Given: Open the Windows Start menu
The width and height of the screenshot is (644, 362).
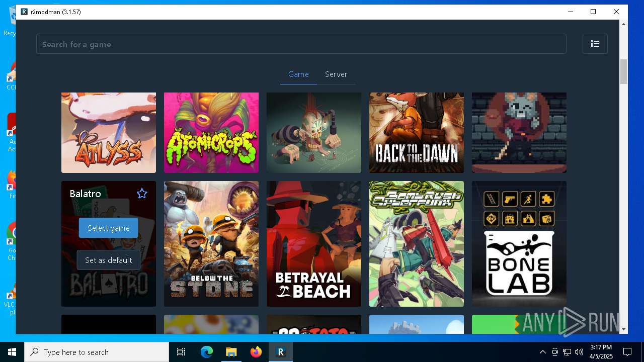Looking at the screenshot, I should 12,352.
